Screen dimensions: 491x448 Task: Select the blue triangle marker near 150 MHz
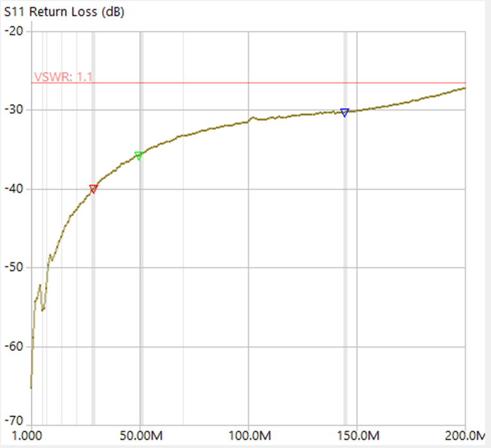click(x=344, y=112)
